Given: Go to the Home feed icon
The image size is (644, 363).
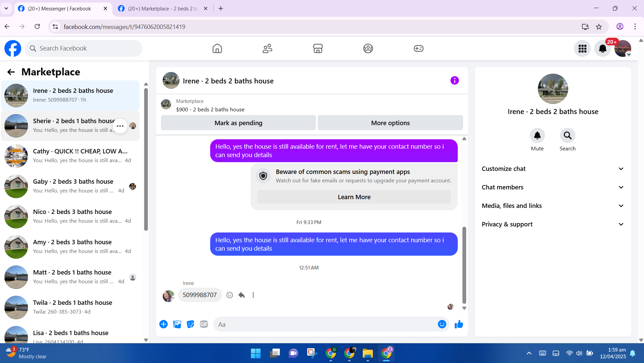Looking at the screenshot, I should [x=217, y=48].
